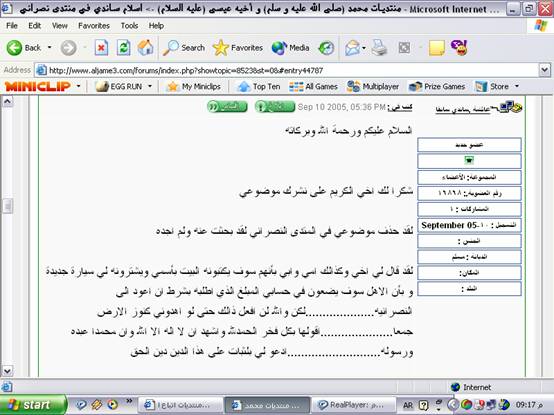The width and height of the screenshot is (554, 415).
Task: Click the Forward navigation arrow
Action: (x=69, y=48)
